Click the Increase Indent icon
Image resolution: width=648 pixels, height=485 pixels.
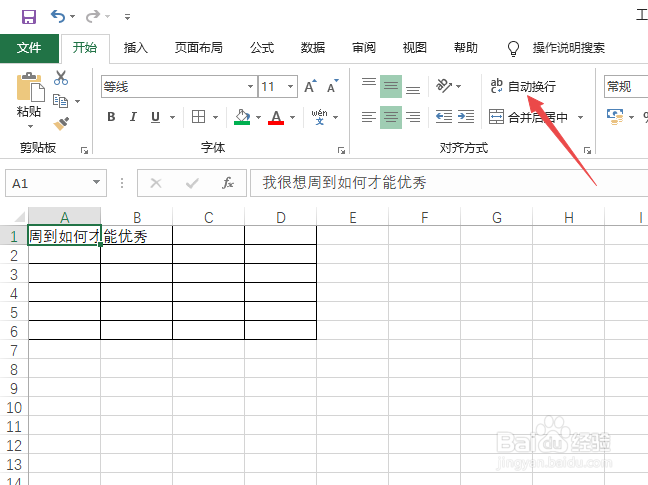point(466,117)
